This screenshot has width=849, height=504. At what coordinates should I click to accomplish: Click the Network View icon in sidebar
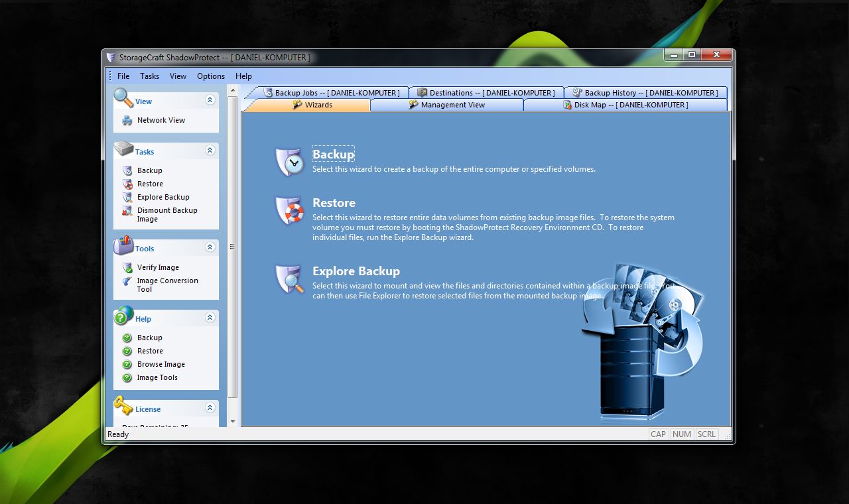tap(127, 121)
